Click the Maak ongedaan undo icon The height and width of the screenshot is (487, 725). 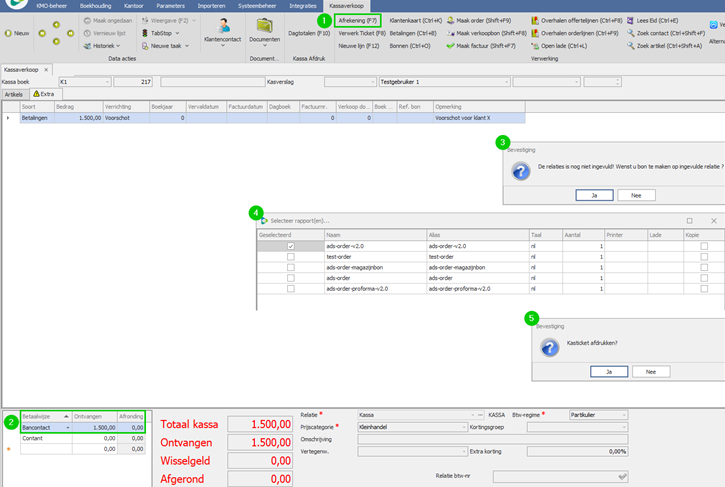(x=87, y=21)
